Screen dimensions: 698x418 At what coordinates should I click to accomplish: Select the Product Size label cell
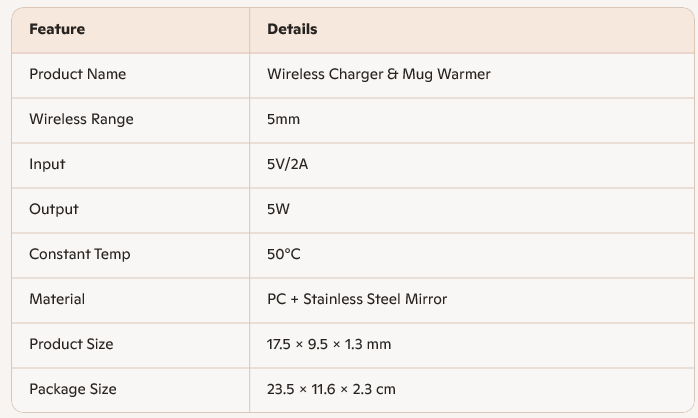71,344
